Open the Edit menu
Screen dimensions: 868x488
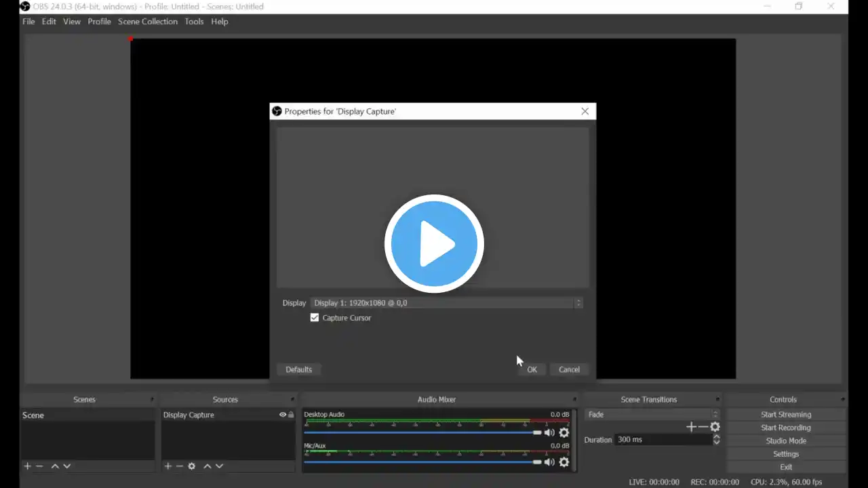click(x=49, y=22)
